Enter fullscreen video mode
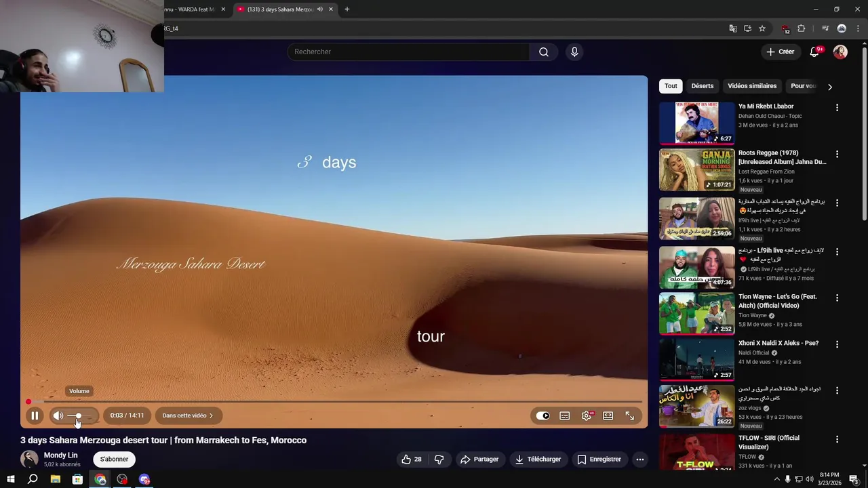Viewport: 868px width, 488px height. [x=630, y=415]
